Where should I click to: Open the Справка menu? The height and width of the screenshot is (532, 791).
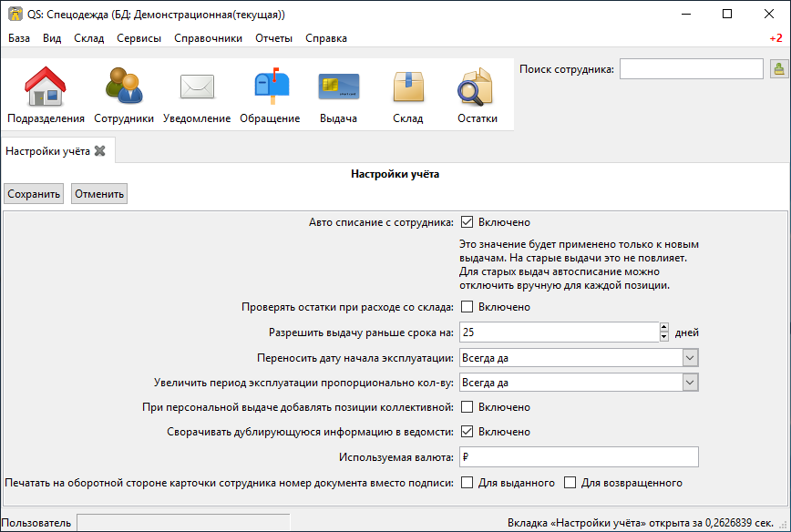click(x=326, y=38)
